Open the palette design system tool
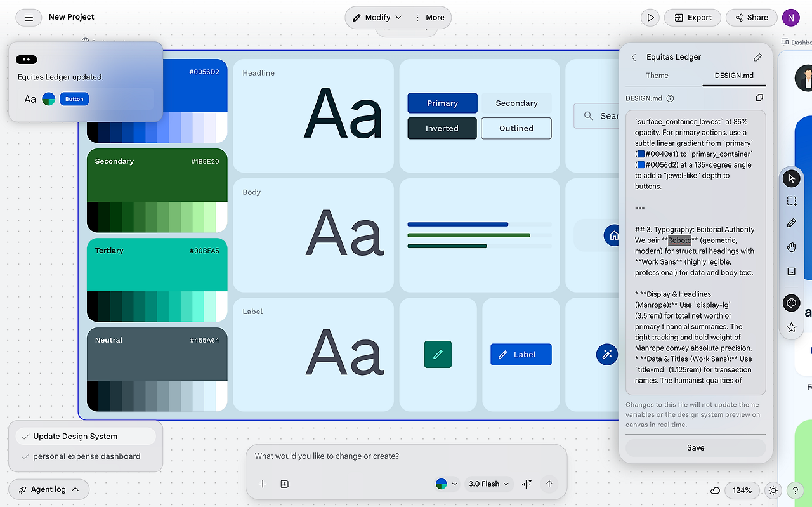The height and width of the screenshot is (507, 812). pos(792,303)
